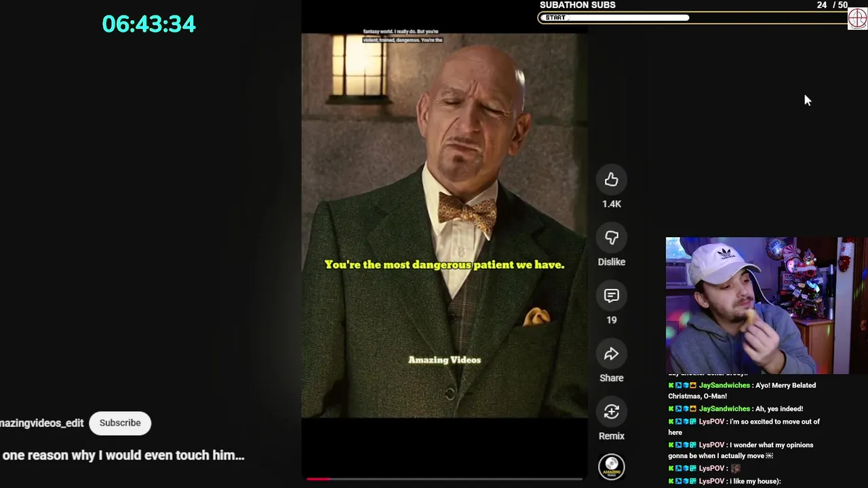
Task: Click the '24 / 50' sub goal counter
Action: 832,5
